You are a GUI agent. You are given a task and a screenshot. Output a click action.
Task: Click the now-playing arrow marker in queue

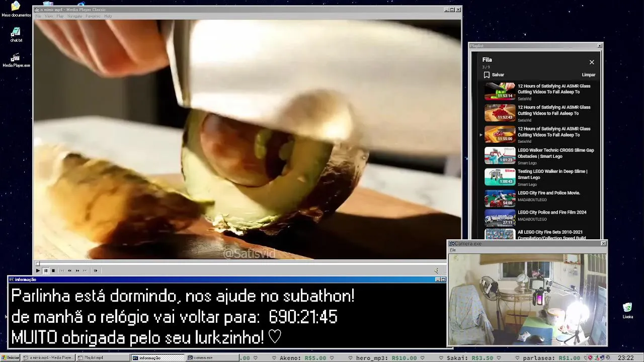click(480, 135)
